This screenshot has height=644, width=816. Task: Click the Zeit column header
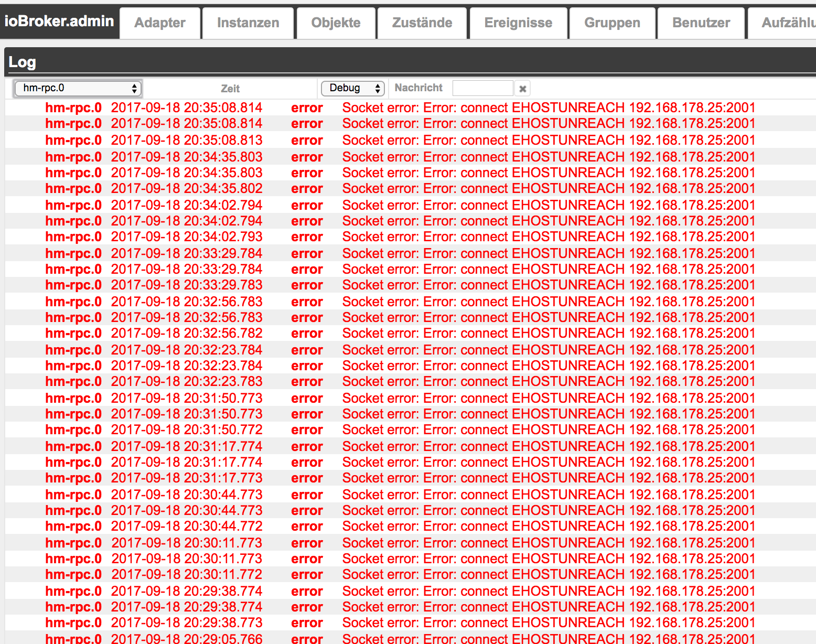point(230,89)
